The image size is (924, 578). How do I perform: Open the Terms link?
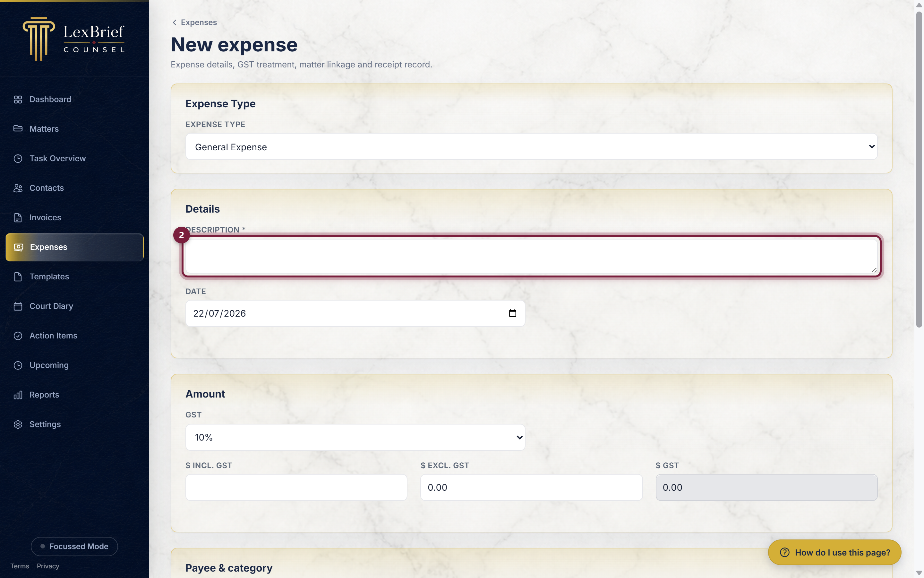(x=20, y=566)
